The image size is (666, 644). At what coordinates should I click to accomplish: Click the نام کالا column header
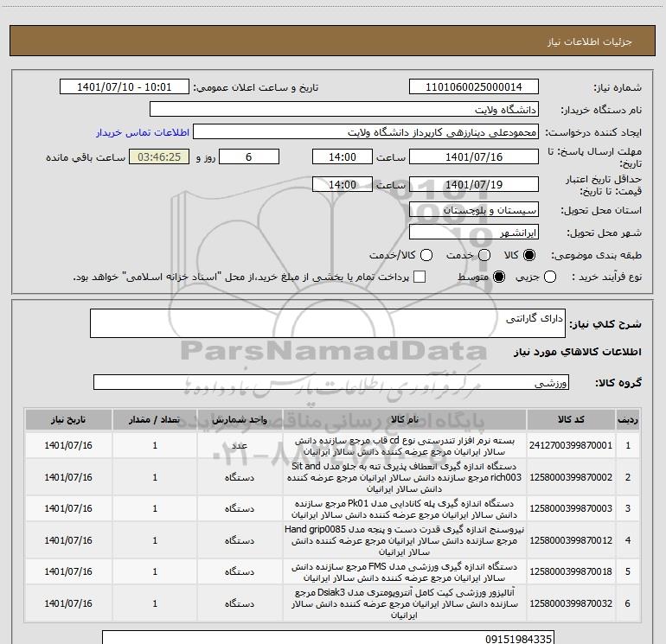click(x=405, y=419)
